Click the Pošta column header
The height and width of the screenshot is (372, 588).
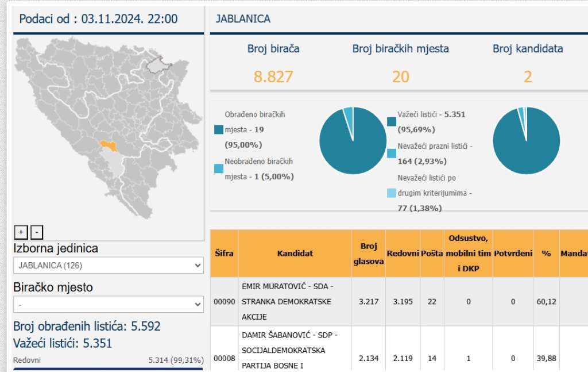point(432,254)
